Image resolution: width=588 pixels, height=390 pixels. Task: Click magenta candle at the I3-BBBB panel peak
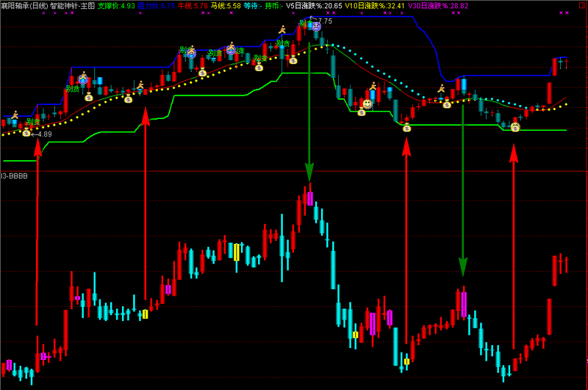tap(310, 198)
